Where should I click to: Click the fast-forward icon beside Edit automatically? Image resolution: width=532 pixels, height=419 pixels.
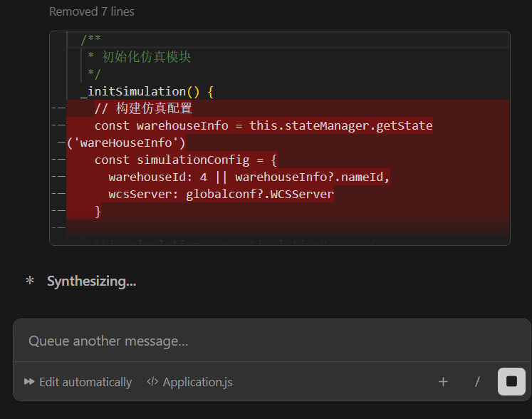(x=29, y=382)
